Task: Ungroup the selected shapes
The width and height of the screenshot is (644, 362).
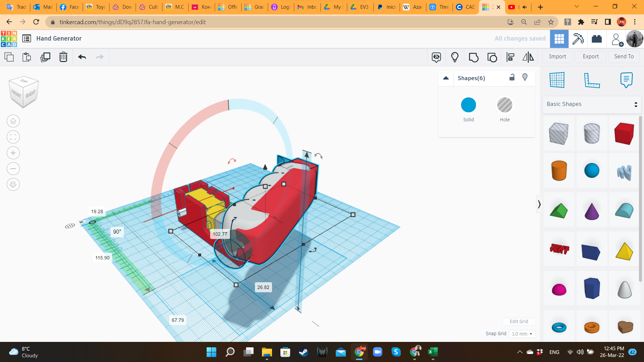Action: tap(492, 57)
